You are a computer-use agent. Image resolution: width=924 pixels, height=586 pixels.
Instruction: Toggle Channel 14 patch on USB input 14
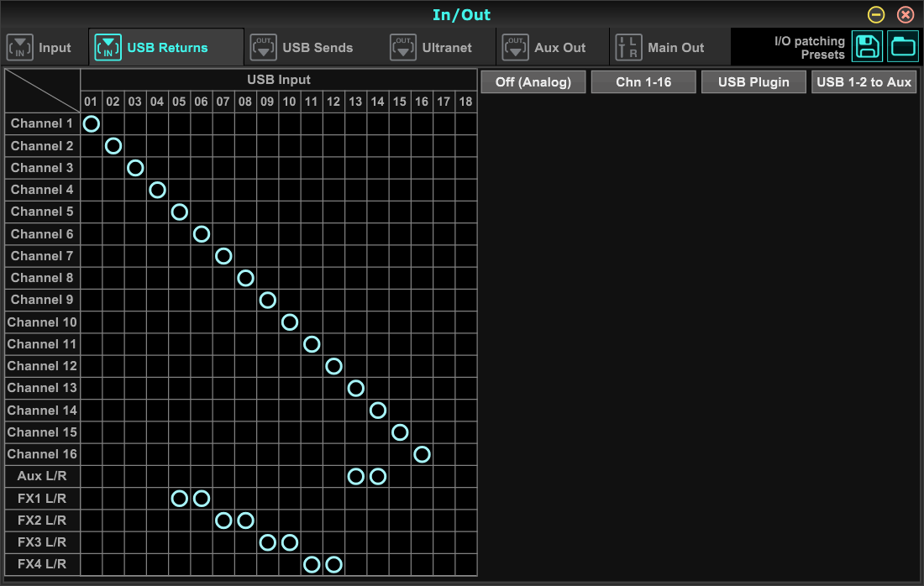point(378,410)
